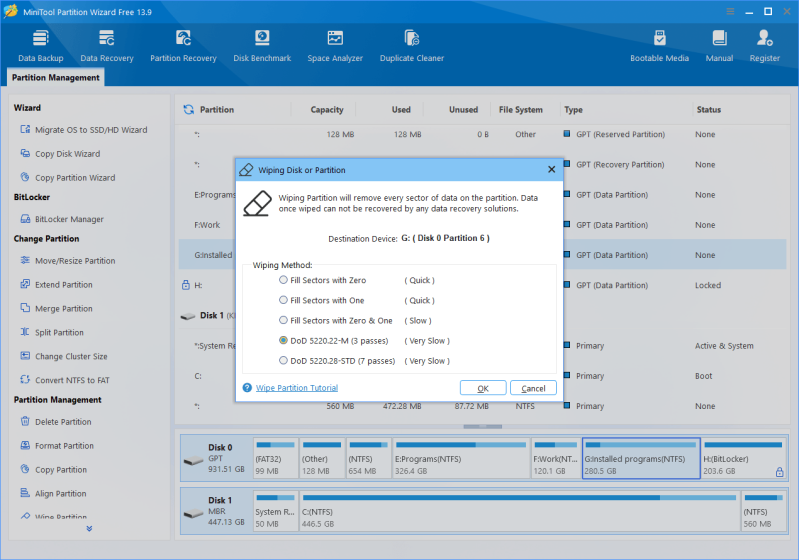Select the (FAT32) 99 MB block
The image size is (799, 560).
(275, 458)
